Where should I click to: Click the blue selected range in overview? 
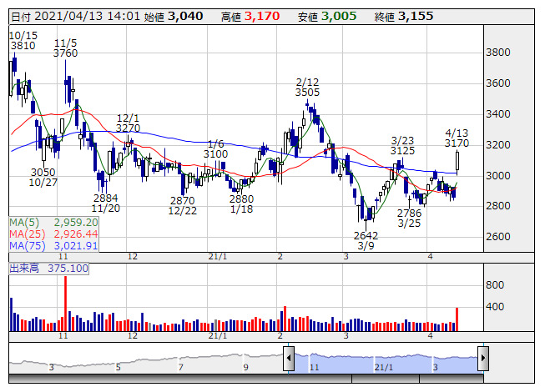(384, 359)
